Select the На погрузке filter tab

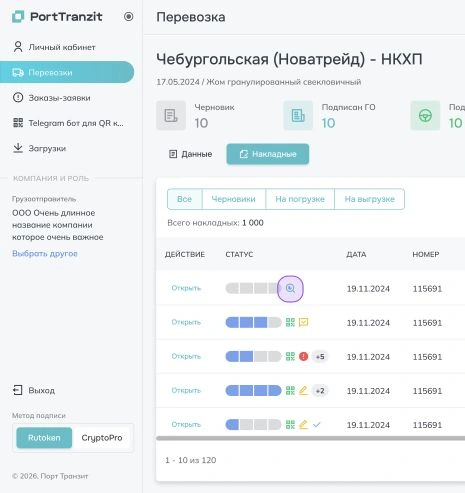click(300, 199)
